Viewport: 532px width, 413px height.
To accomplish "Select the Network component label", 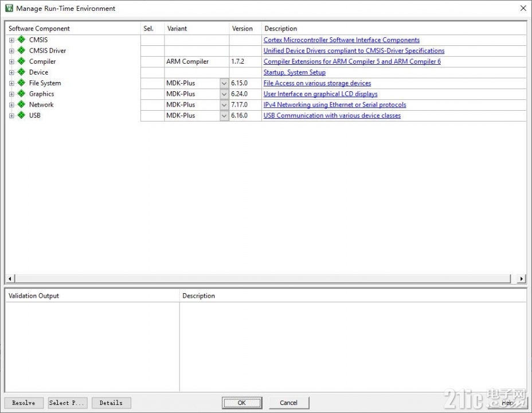I will pos(41,104).
